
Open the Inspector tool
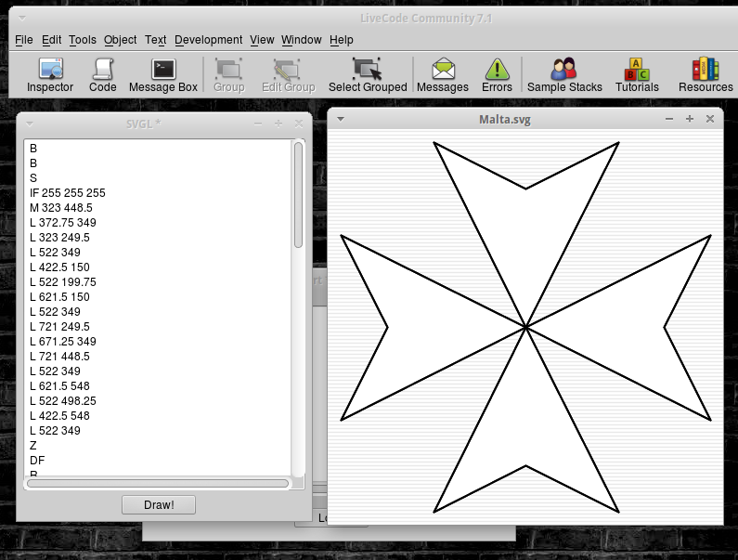point(50,74)
